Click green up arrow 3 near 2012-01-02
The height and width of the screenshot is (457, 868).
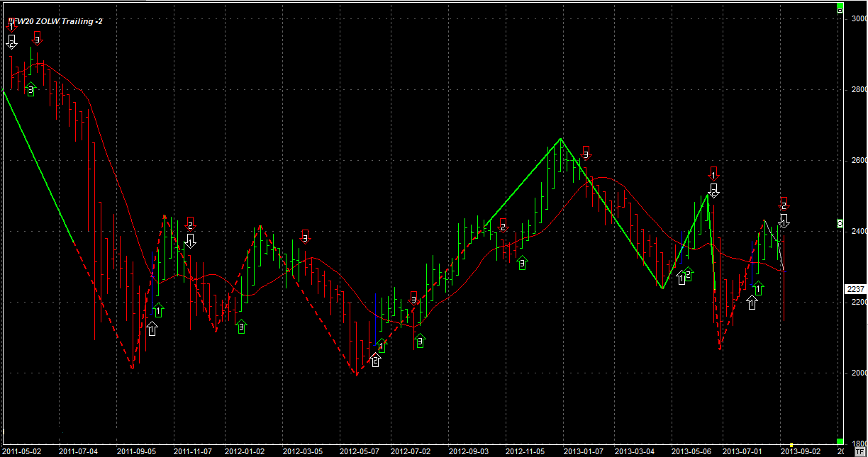point(241,327)
